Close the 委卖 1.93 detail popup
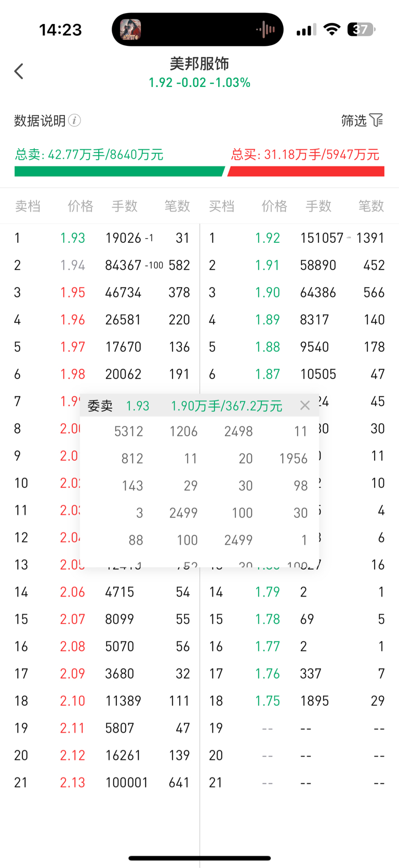399x868 pixels. pyautogui.click(x=305, y=406)
